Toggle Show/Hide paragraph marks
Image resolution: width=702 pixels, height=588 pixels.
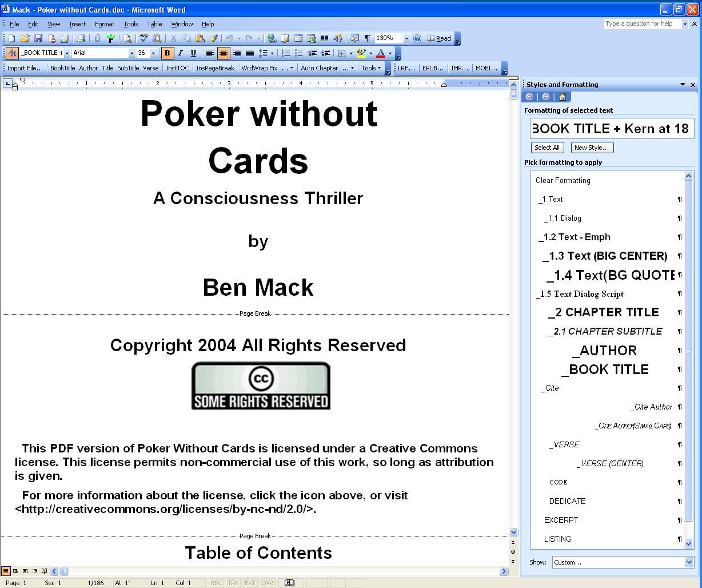[x=368, y=38]
